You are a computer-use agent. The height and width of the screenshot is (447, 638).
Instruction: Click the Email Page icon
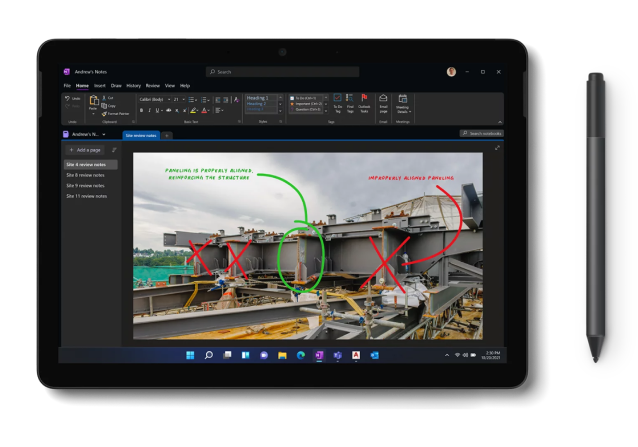[383, 101]
